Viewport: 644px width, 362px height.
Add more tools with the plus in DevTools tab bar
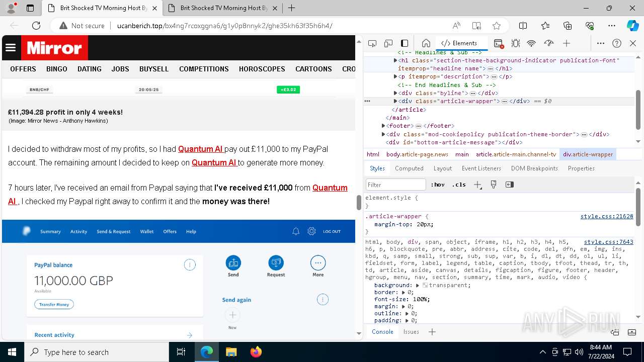point(567,43)
